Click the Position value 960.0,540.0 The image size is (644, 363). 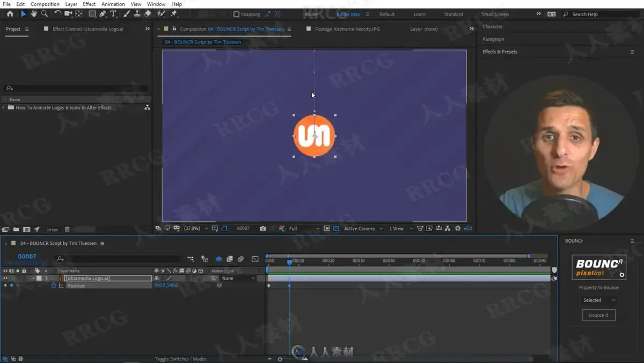[x=166, y=286]
